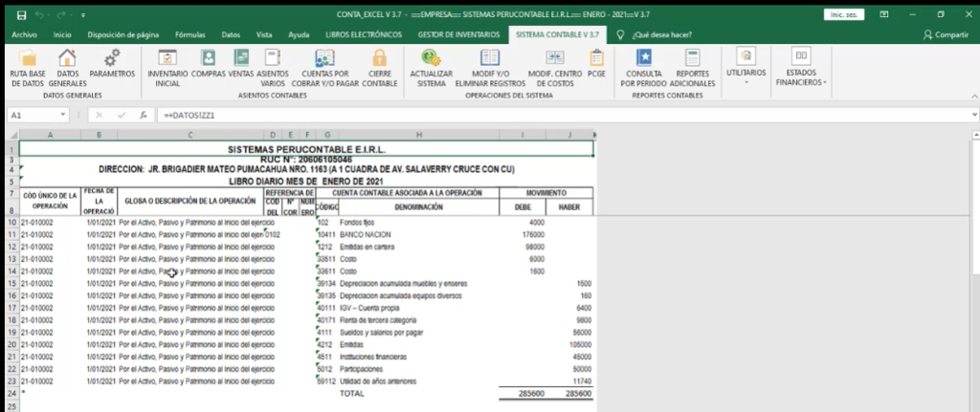Select the DENOMINACIÓN header cell
980x412 pixels.
point(419,207)
